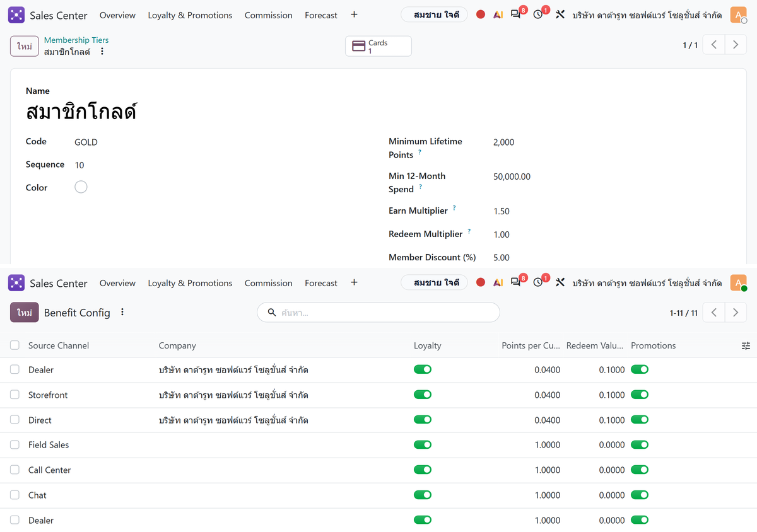Open the user avatar menu above the Membership Tiers form
This screenshot has height=532, width=757.
click(739, 15)
